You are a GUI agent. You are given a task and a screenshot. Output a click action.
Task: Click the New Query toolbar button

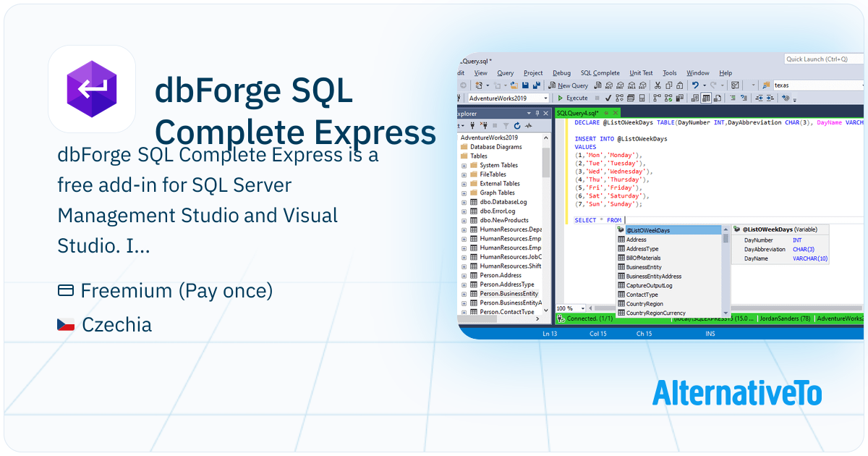click(568, 85)
